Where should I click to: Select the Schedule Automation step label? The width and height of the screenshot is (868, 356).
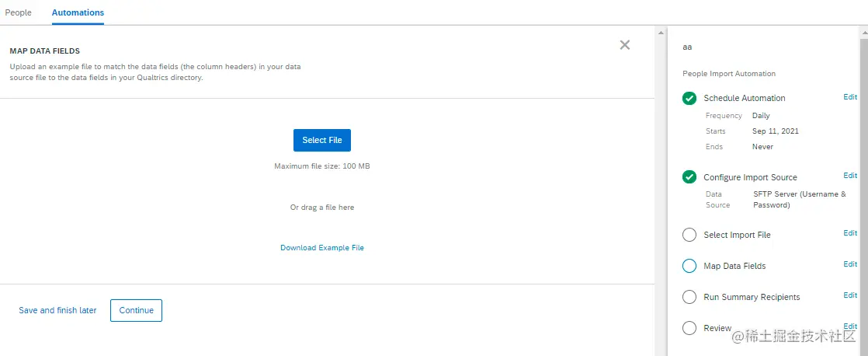745,98
